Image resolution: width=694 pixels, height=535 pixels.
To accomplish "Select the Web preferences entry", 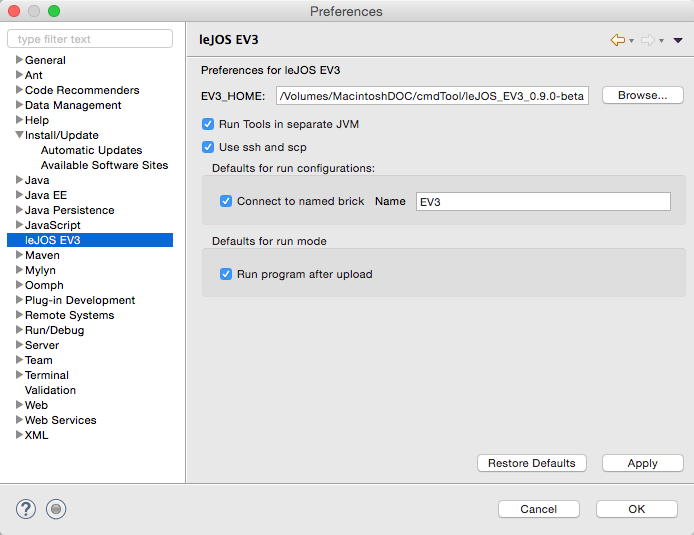I will tap(36, 405).
